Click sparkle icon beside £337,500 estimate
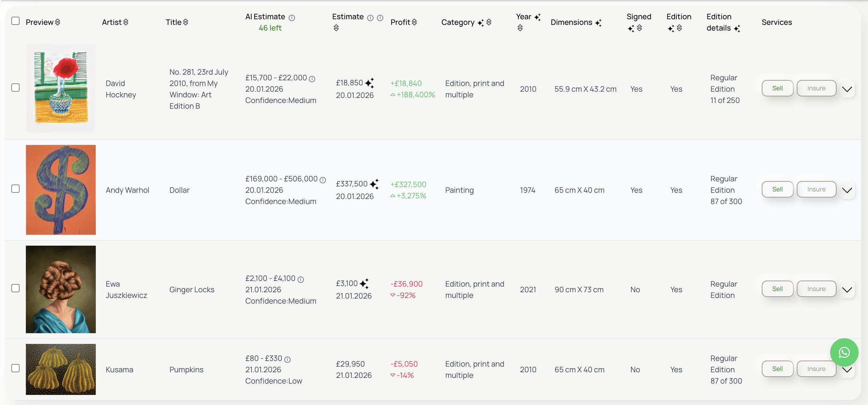The height and width of the screenshot is (405, 868). [x=374, y=184]
